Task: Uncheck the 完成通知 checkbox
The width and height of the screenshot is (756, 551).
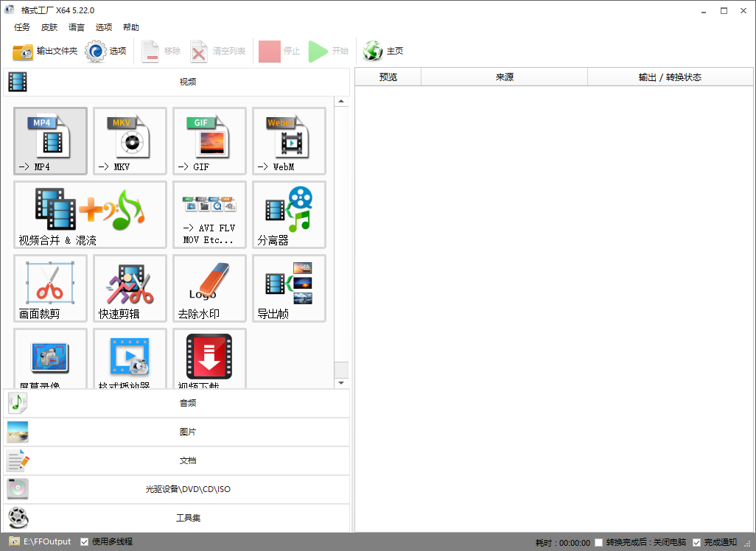Action: click(x=696, y=543)
